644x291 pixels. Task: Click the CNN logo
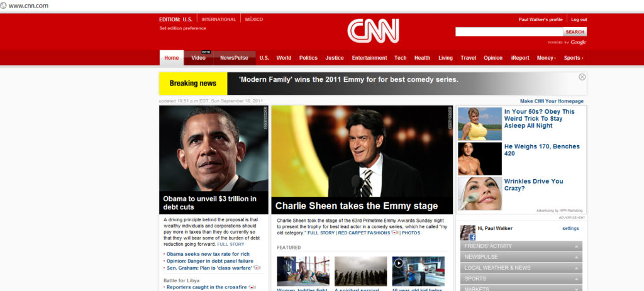[x=373, y=31]
